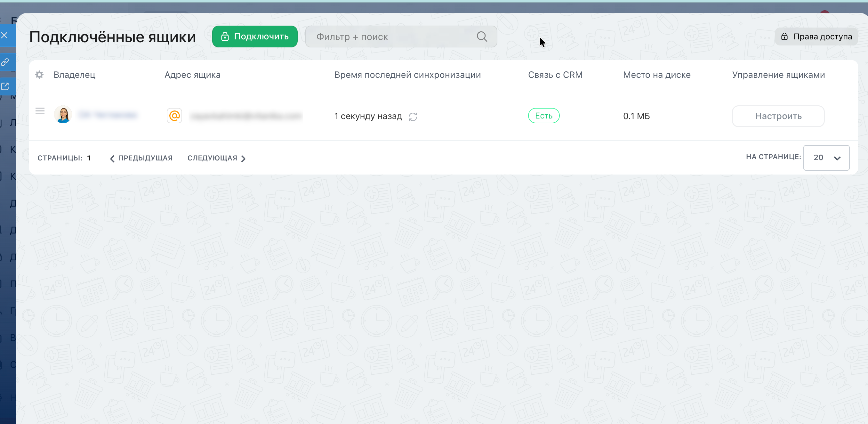Sort by Владелец column header
Screen dimensions: 868x424
tap(75, 75)
